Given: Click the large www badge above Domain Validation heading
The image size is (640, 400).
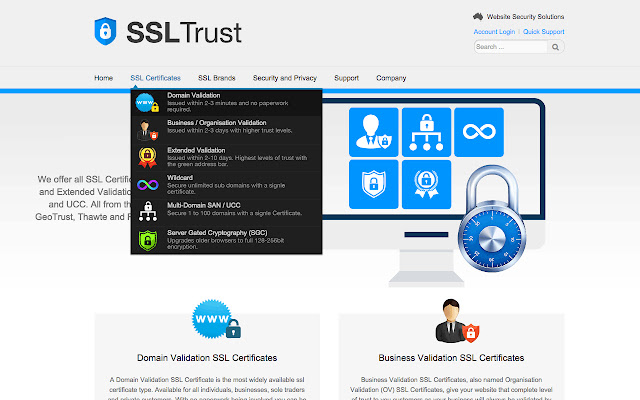Looking at the screenshot, I should tap(216, 319).
